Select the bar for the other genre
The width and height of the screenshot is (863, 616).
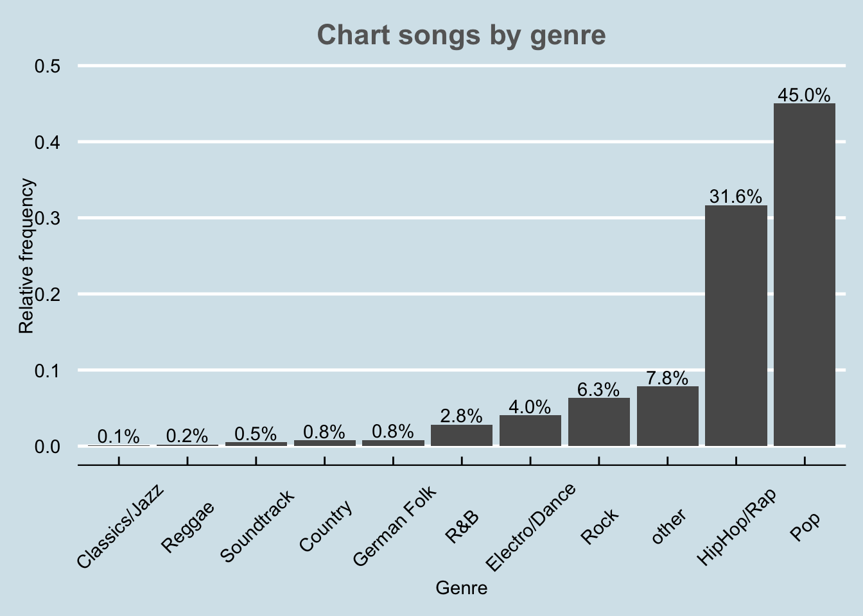[667, 416]
